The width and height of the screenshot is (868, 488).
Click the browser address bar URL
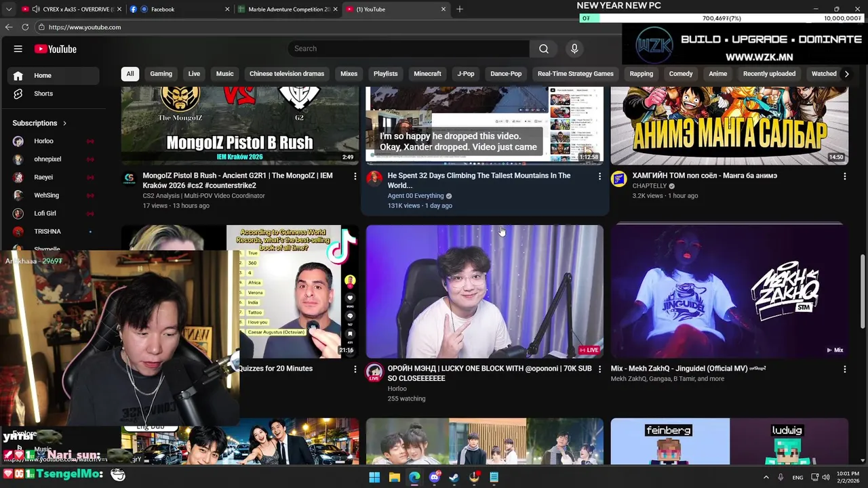(x=85, y=27)
